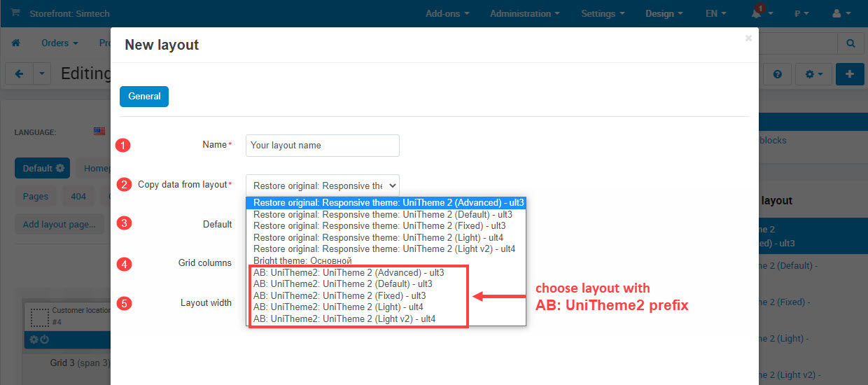
Task: Open the help question mark icon
Action: tap(777, 74)
